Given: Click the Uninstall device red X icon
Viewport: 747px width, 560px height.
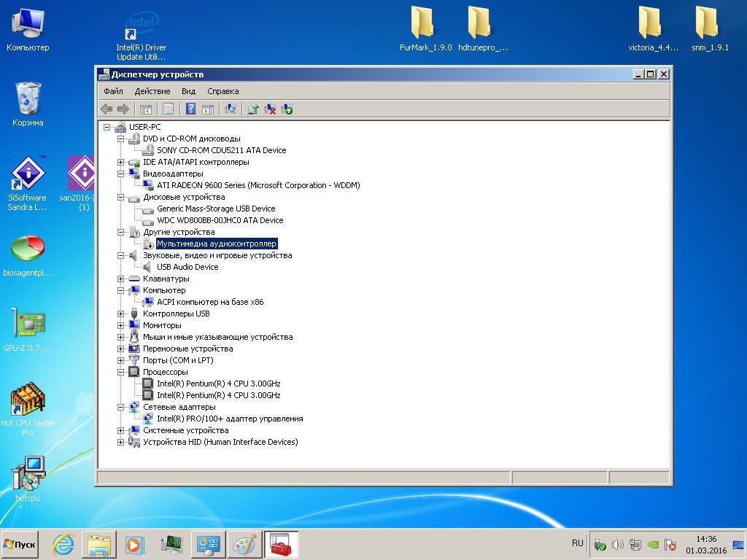Looking at the screenshot, I should 270,109.
